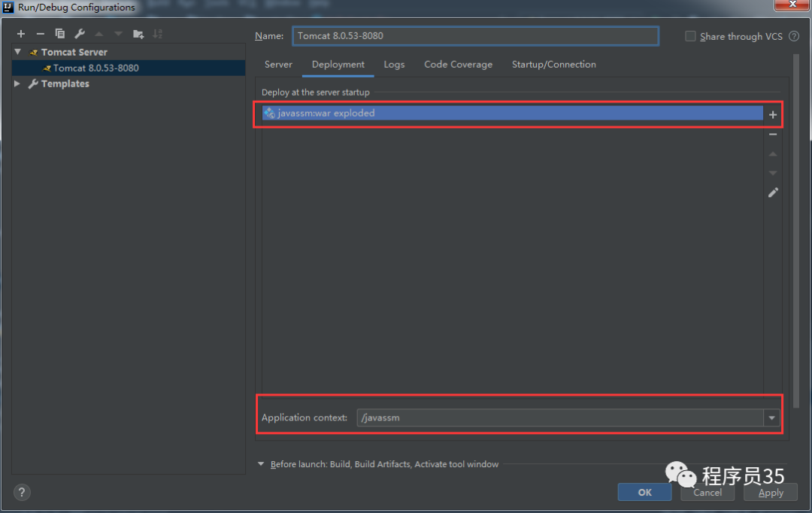Click Cancel button

[707, 492]
